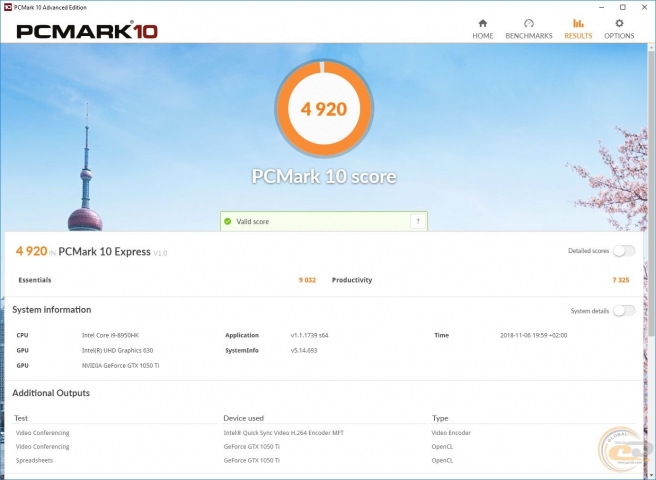Turn on the System details toggle
The image size is (656, 480).
pyautogui.click(x=624, y=311)
